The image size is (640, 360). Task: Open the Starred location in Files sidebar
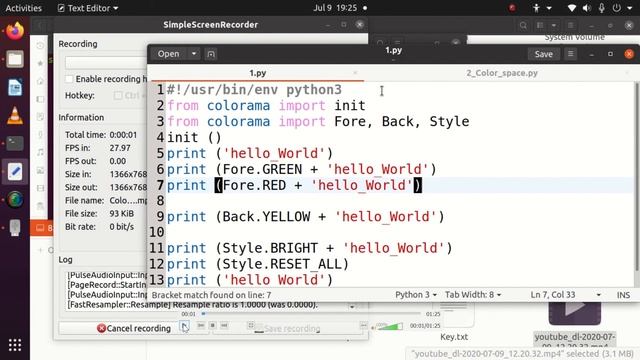point(40,63)
